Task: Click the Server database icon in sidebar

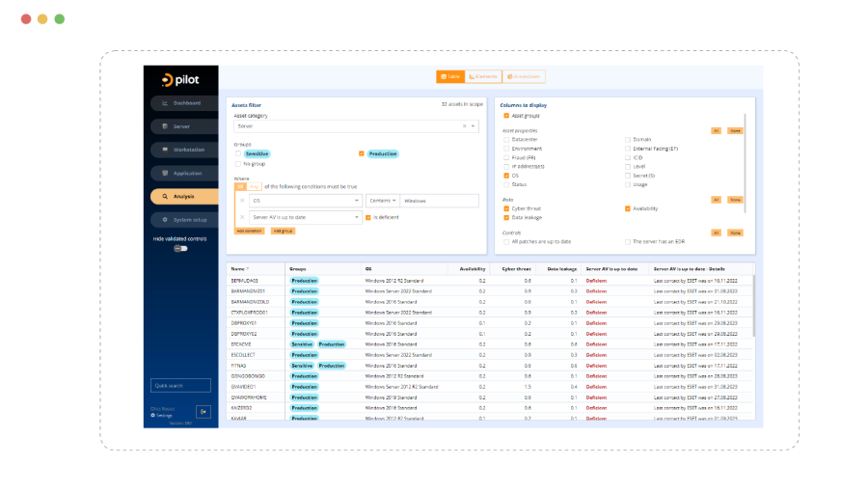Action: pos(165,126)
